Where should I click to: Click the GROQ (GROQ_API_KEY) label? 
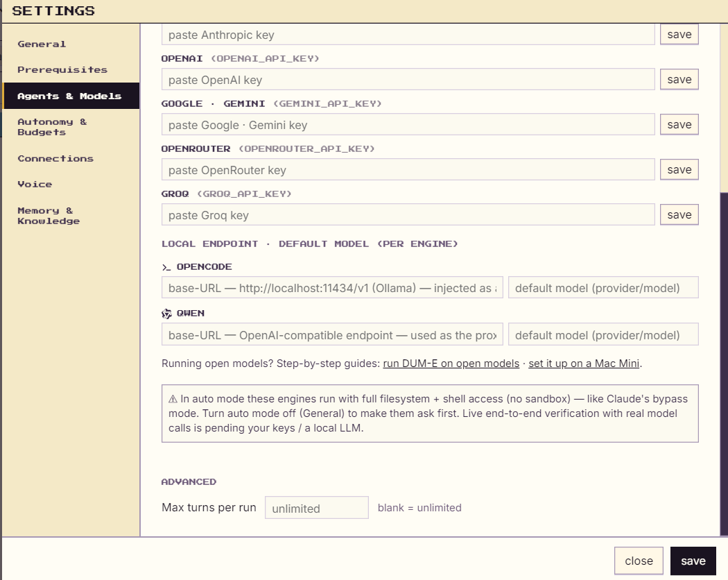tap(226, 194)
